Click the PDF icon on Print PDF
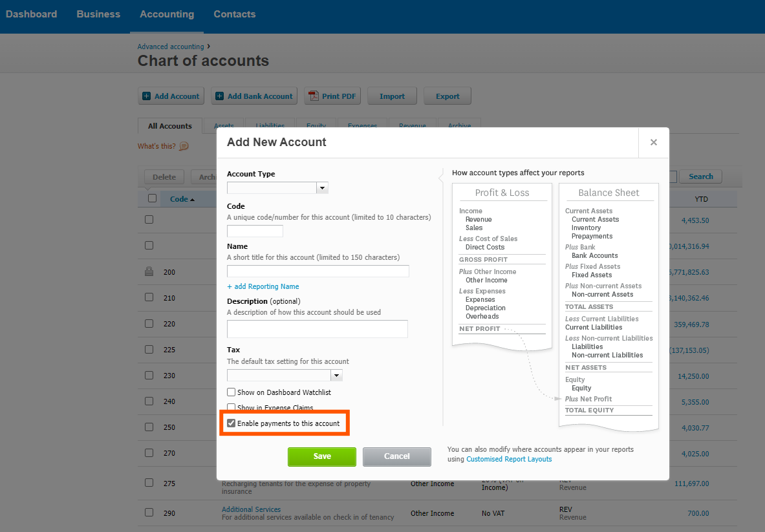 pos(313,96)
